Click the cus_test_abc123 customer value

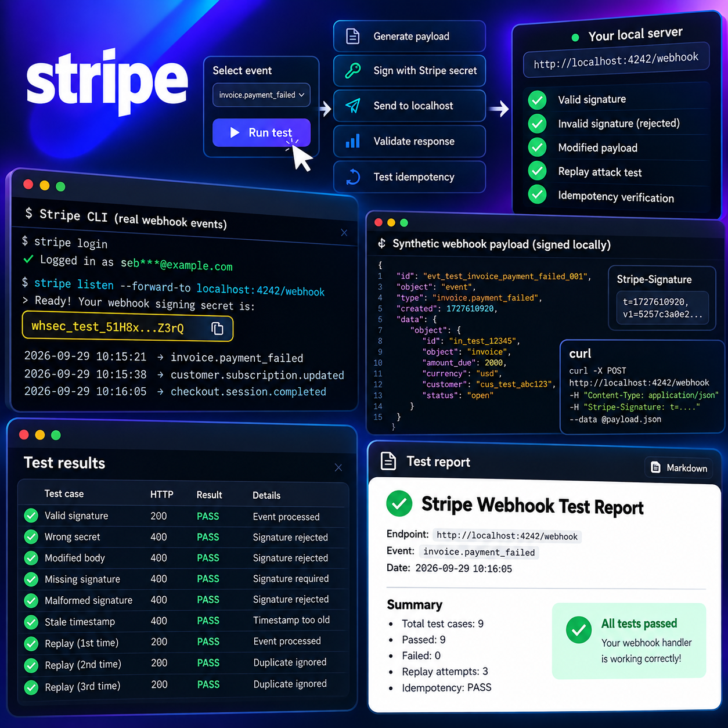514,384
